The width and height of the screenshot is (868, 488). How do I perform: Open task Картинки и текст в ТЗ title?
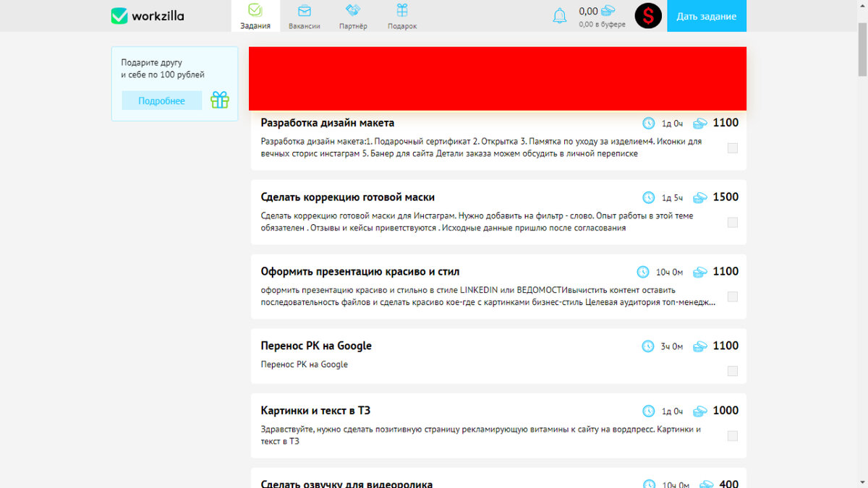point(315,411)
